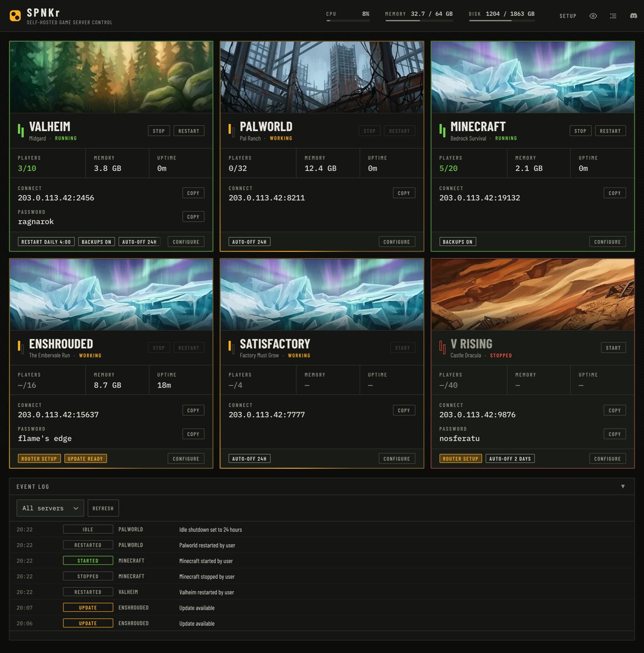Stop the Valheim server
Viewport: 644px width, 653px height.
[159, 131]
